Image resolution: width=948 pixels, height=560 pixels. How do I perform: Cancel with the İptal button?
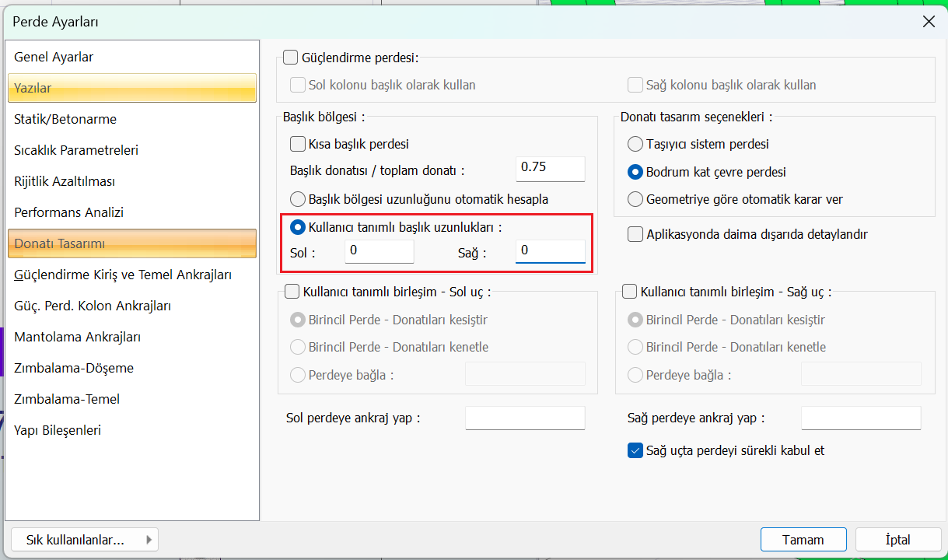(x=898, y=540)
